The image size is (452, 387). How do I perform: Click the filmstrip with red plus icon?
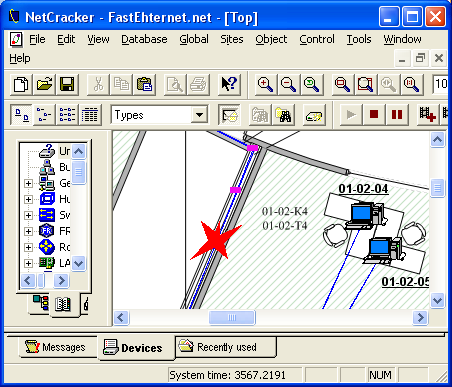428,115
